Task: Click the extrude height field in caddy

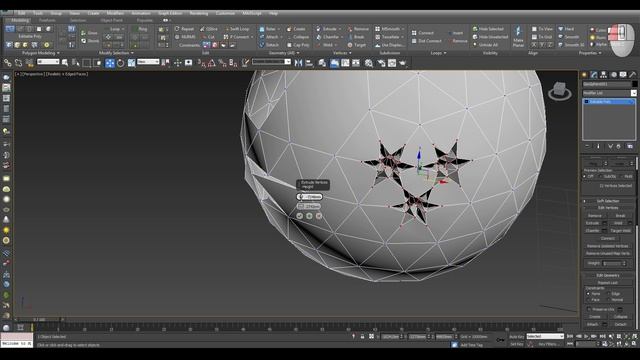Action: (x=310, y=197)
